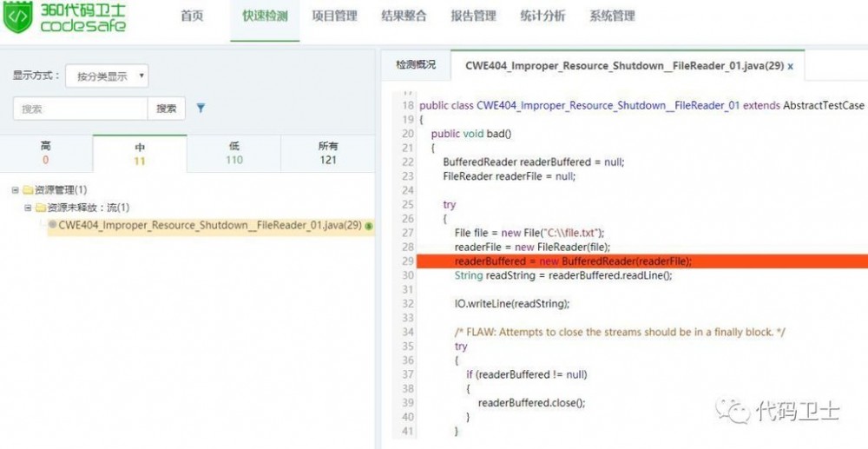Click the 资源管理 folder icon
Image resolution: width=868 pixels, height=449 pixels.
coord(29,190)
